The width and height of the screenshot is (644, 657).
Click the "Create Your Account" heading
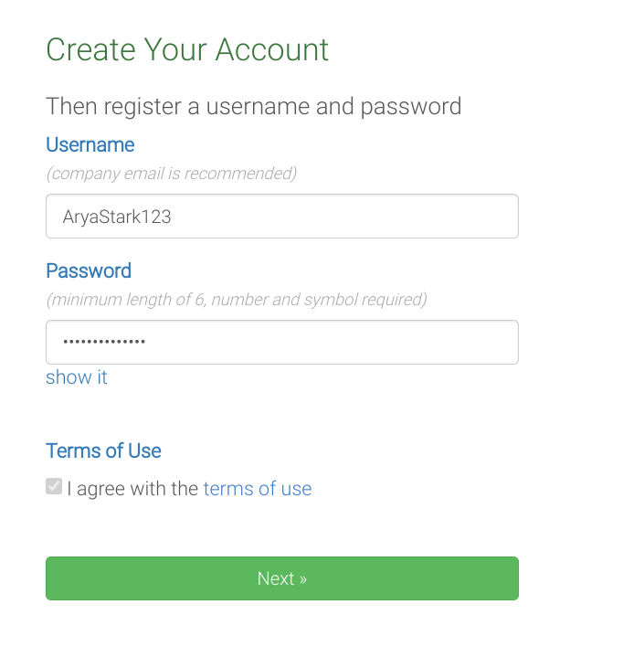pos(187,49)
